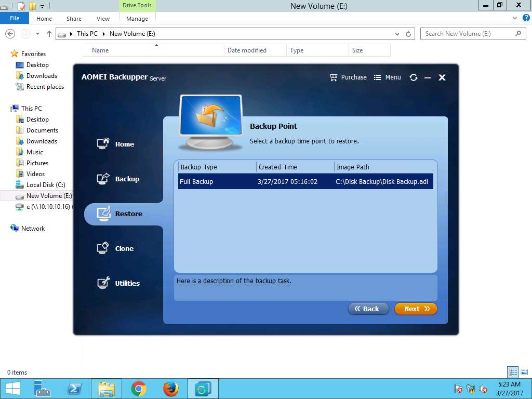Open the Windows Start button
Image resolution: width=532 pixels, height=399 pixels.
click(13, 389)
